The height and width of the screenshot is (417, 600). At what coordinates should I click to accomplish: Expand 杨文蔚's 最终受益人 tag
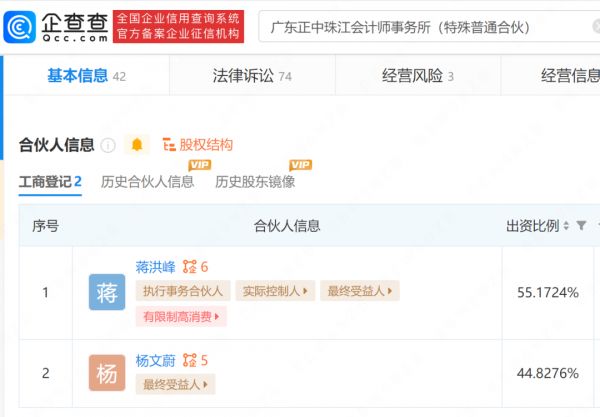point(175,384)
